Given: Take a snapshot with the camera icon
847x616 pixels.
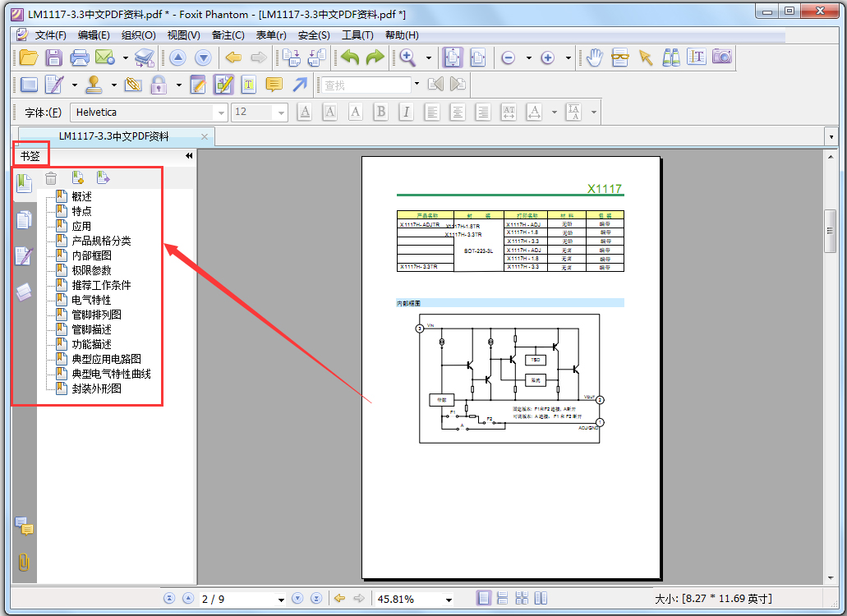Looking at the screenshot, I should pyautogui.click(x=722, y=56).
